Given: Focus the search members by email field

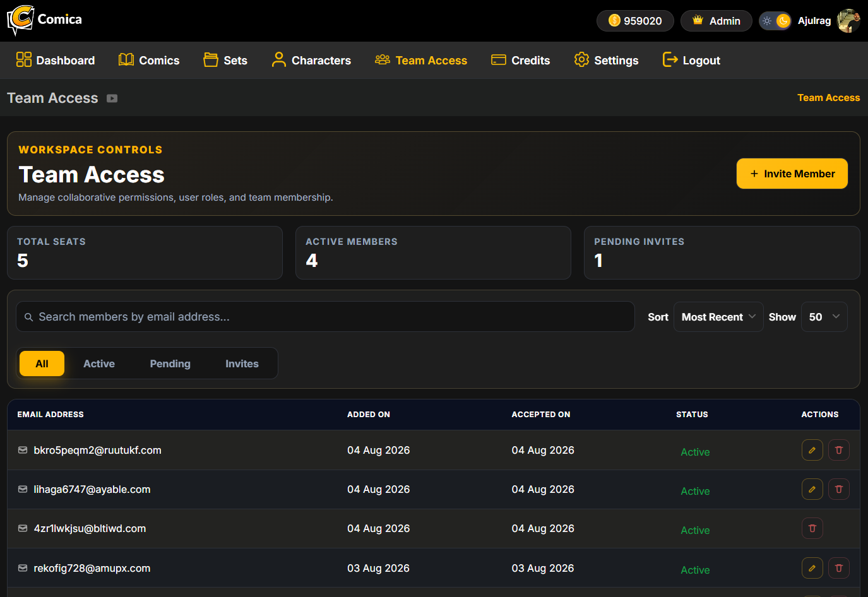Looking at the screenshot, I should click(325, 317).
